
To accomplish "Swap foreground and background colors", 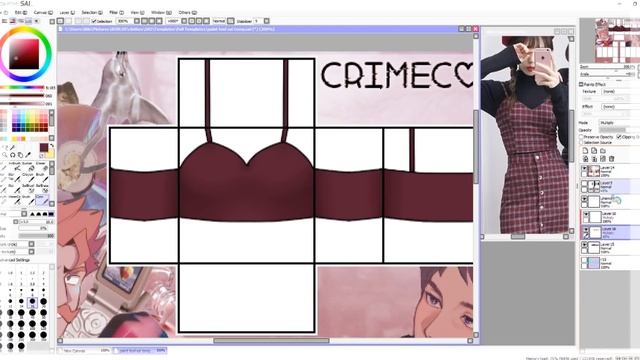I will pyautogui.click(x=52, y=146).
